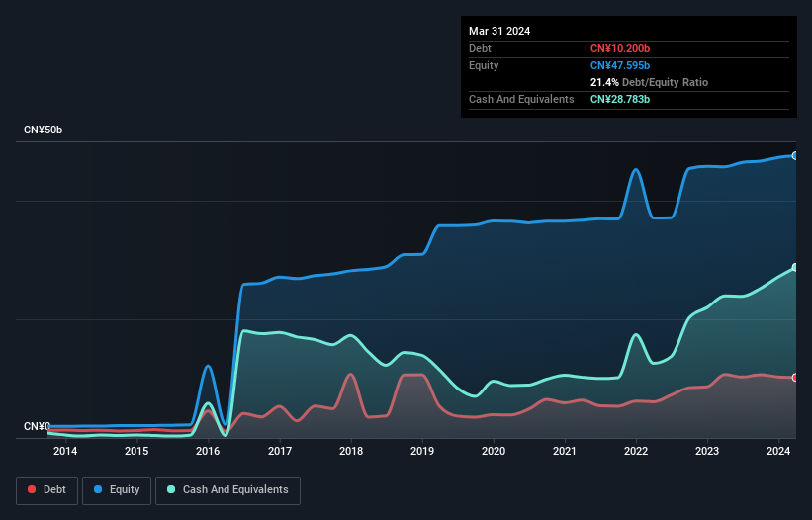The height and width of the screenshot is (520, 812).
Task: Click the CN¥0 y-axis label
Action: pyautogui.click(x=37, y=426)
